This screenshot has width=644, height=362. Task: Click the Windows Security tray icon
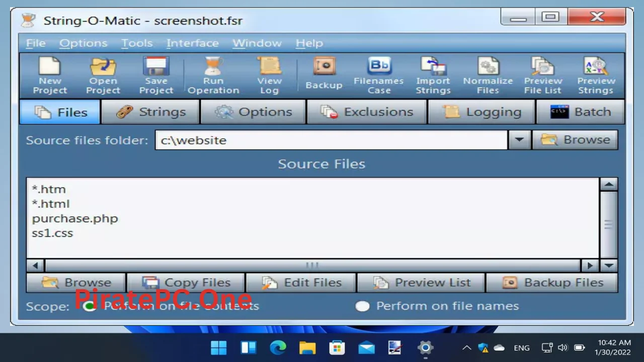(484, 347)
